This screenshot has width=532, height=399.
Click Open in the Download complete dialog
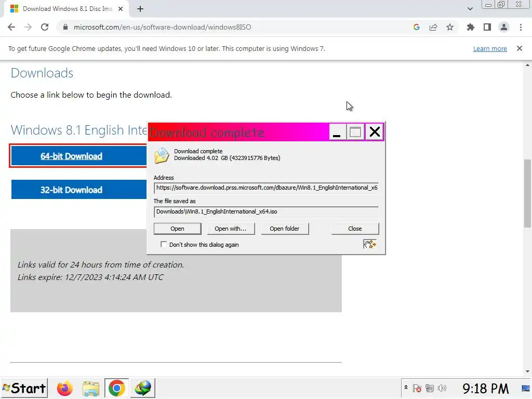click(178, 229)
